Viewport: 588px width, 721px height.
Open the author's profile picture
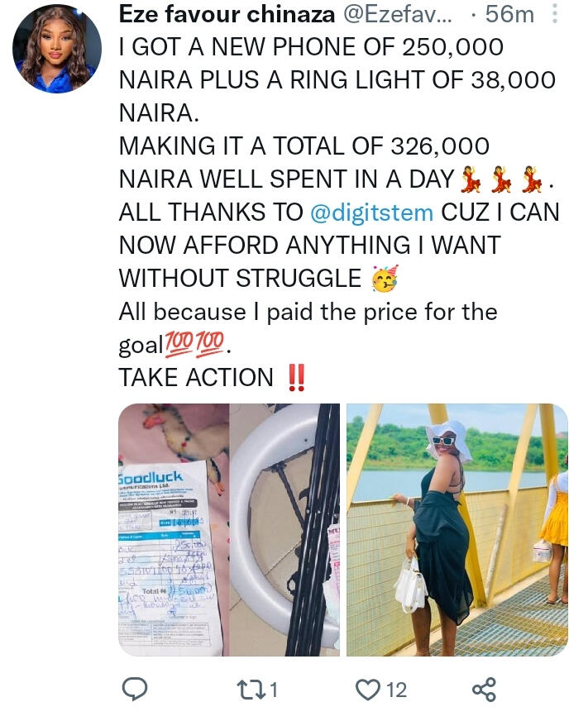(x=57, y=48)
